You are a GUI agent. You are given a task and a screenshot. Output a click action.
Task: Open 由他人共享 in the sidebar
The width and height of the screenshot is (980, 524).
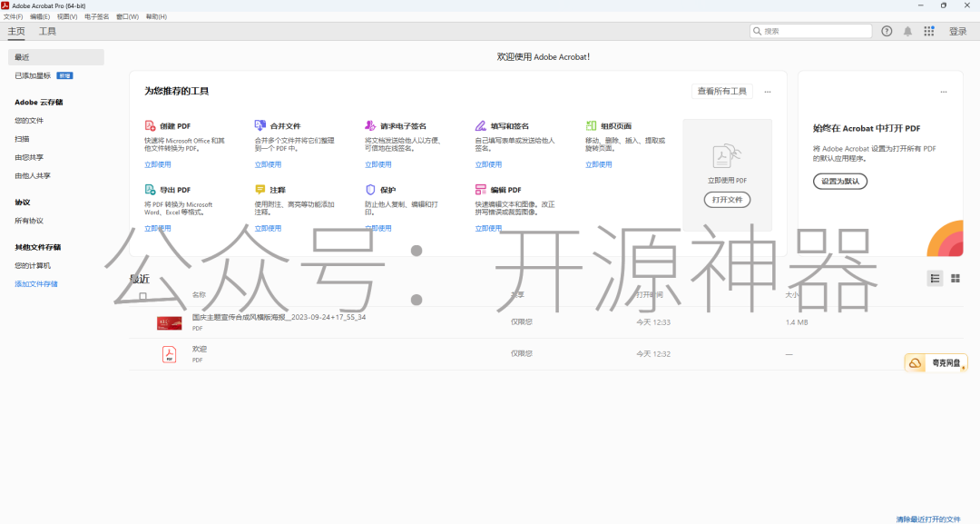(33, 175)
